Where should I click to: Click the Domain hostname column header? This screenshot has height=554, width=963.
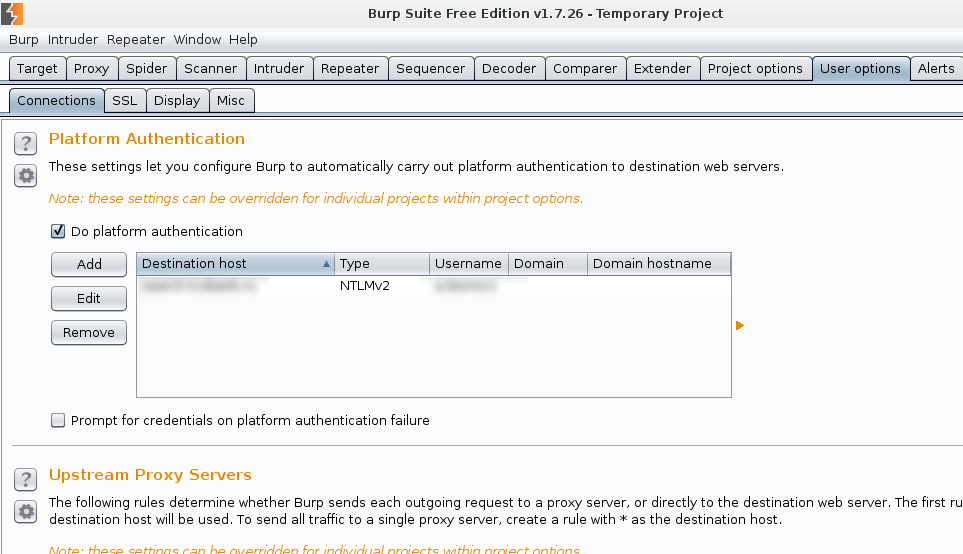659,263
